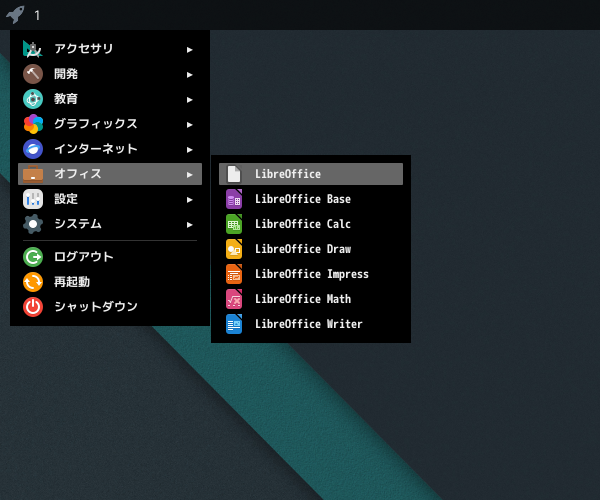Click the colorful グラフィックス icon

pyautogui.click(x=33, y=124)
